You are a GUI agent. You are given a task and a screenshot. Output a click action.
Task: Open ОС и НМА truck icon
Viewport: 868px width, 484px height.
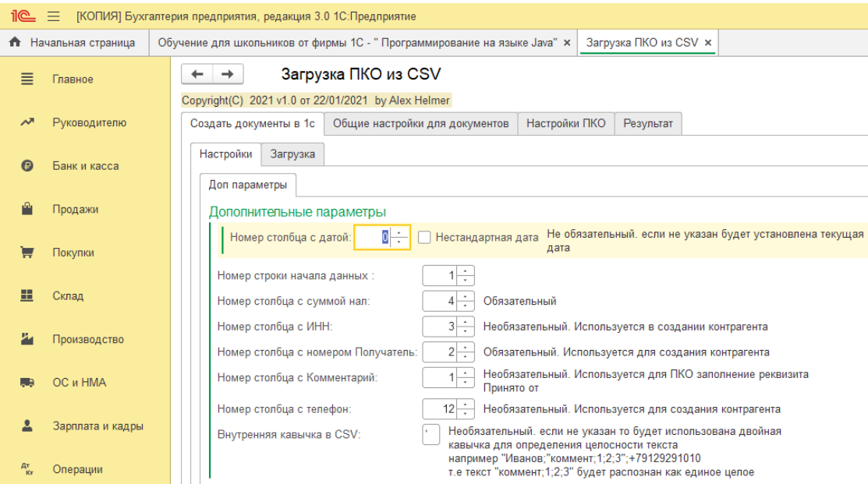[x=27, y=382]
